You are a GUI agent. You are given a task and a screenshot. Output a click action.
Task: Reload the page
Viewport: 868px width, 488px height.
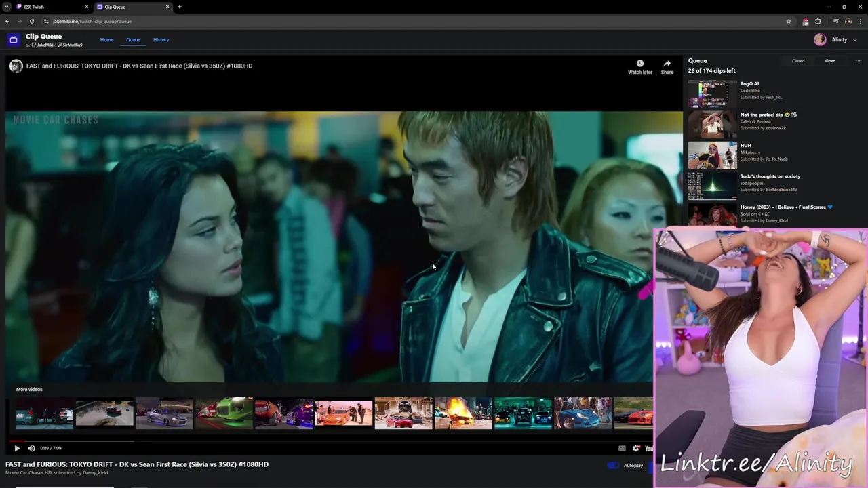pyautogui.click(x=31, y=22)
